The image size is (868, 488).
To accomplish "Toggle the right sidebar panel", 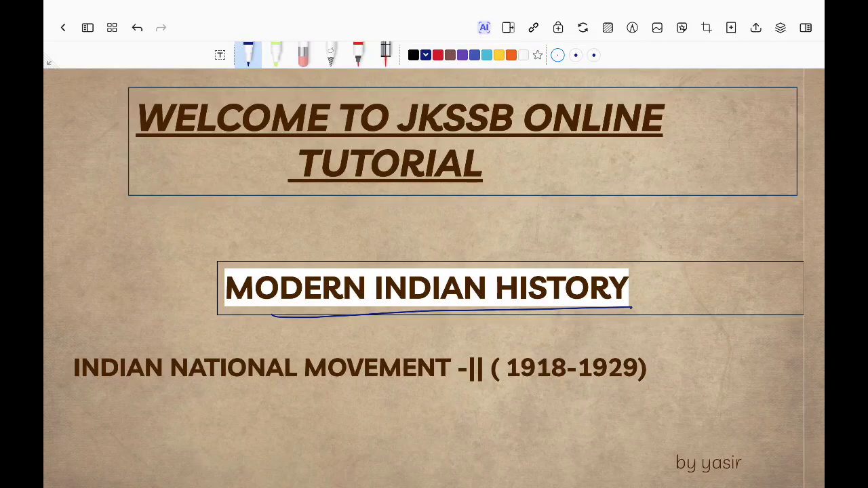I will 806,28.
